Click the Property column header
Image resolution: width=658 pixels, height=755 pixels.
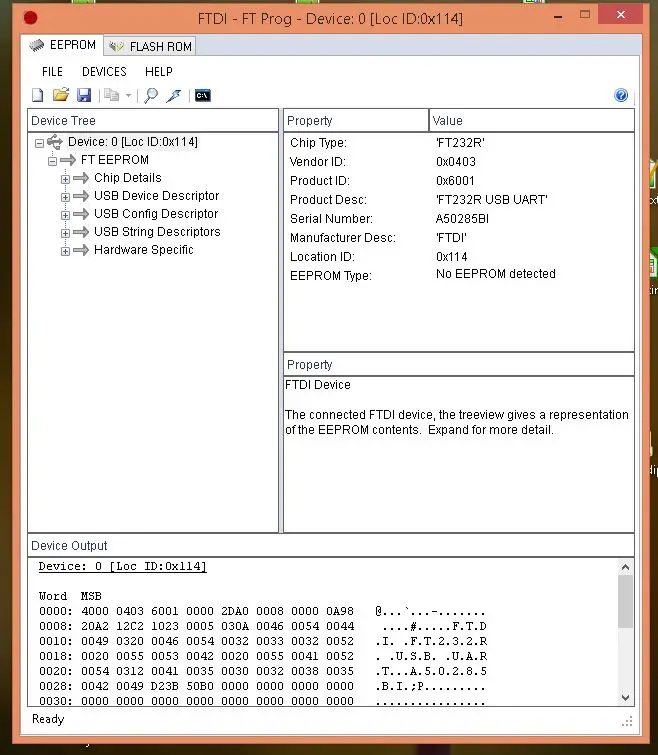[x=356, y=120]
